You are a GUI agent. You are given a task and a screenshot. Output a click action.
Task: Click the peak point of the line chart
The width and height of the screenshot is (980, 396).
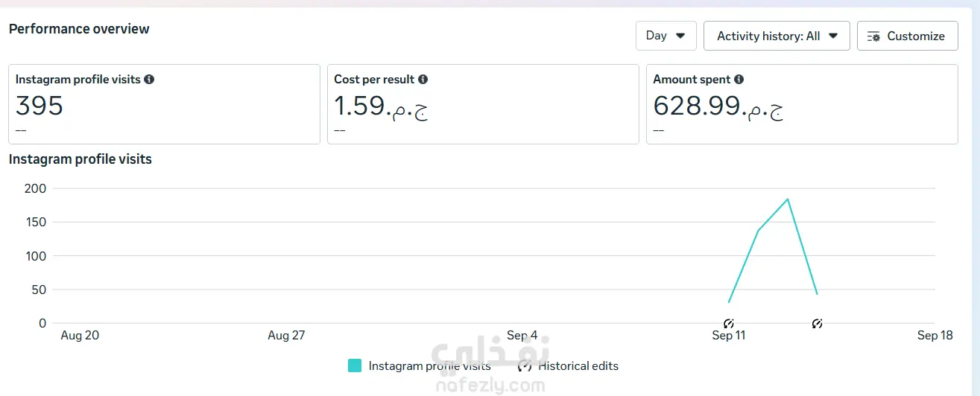(788, 199)
